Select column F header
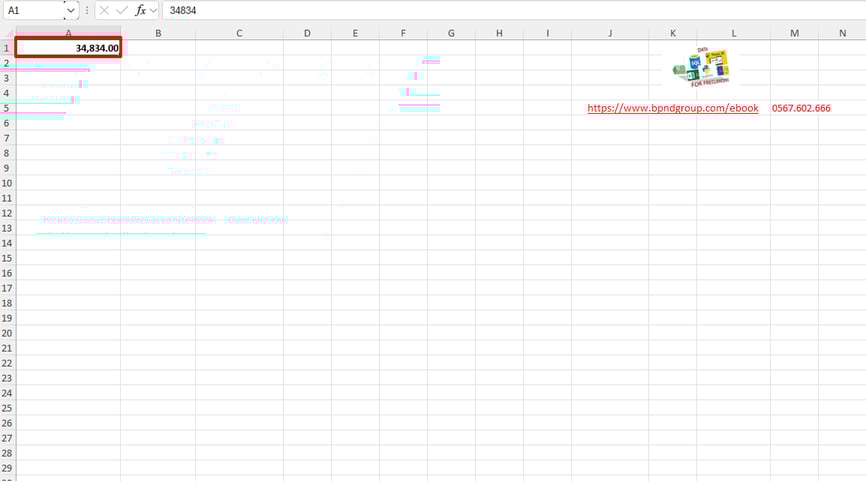 [403, 33]
